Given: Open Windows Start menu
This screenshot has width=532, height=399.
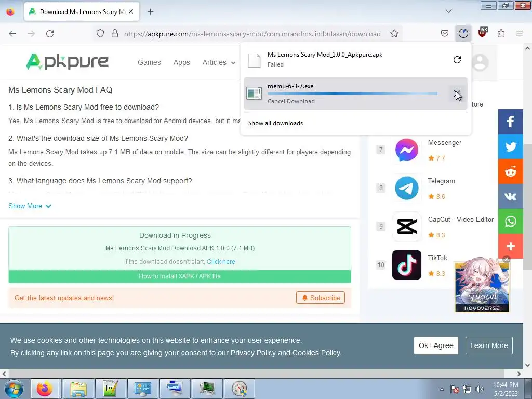Looking at the screenshot, I should tap(14, 389).
